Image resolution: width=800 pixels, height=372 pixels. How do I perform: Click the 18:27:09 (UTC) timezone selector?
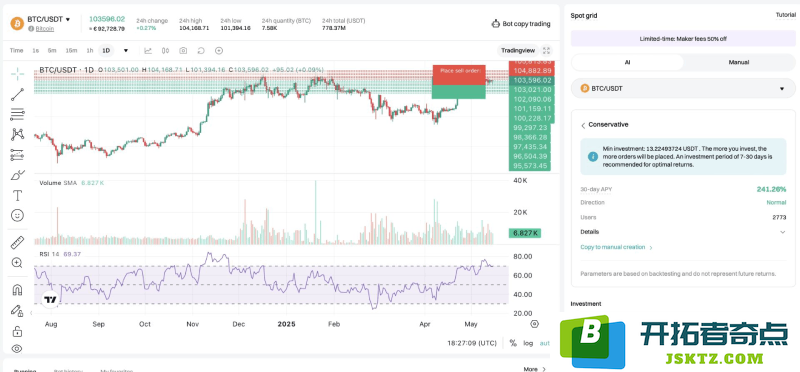pos(472,343)
